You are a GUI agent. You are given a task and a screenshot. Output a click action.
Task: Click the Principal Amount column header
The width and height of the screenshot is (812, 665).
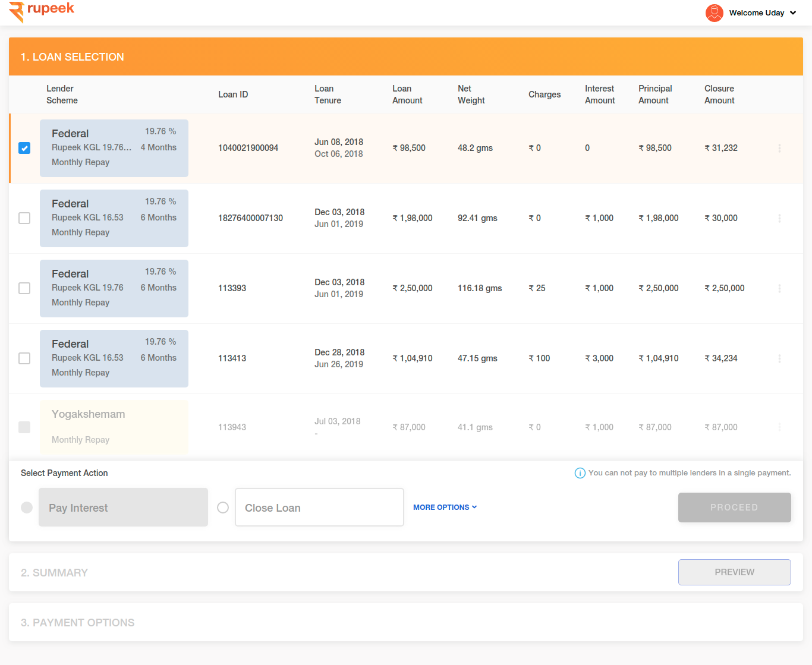point(655,94)
